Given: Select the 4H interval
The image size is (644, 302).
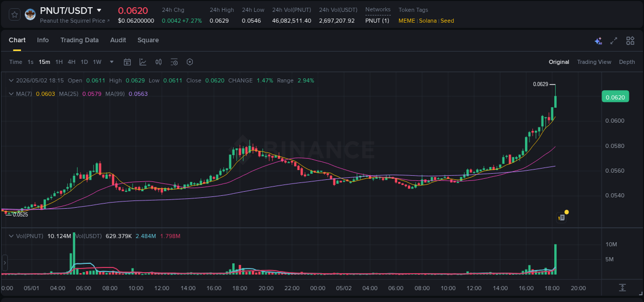Looking at the screenshot, I should pyautogui.click(x=71, y=62).
